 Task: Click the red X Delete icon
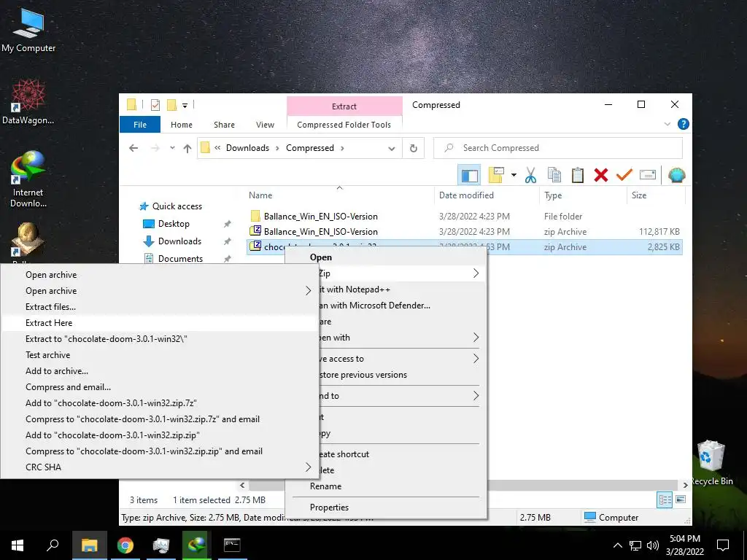(x=601, y=175)
